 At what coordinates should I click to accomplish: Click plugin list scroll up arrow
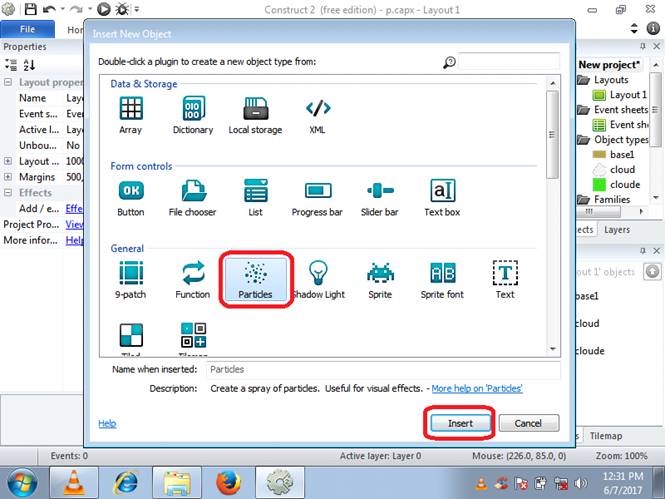pos(553,83)
